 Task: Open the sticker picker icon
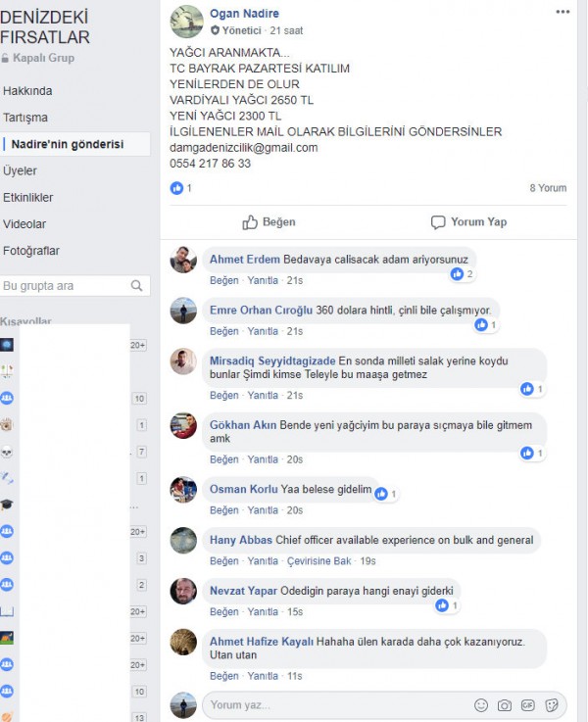pyautogui.click(x=551, y=705)
